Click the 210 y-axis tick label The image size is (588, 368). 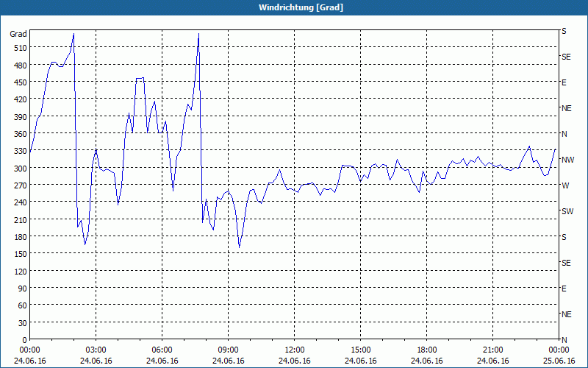pyautogui.click(x=21, y=219)
